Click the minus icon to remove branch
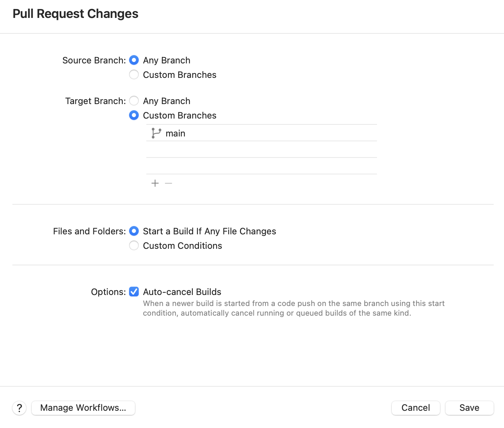Image resolution: width=504 pixels, height=428 pixels. point(168,183)
